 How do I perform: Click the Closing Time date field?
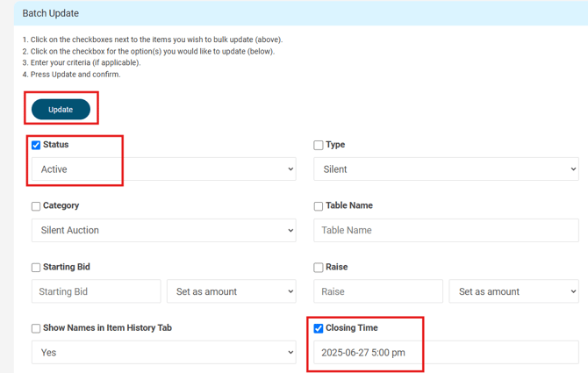click(x=446, y=353)
